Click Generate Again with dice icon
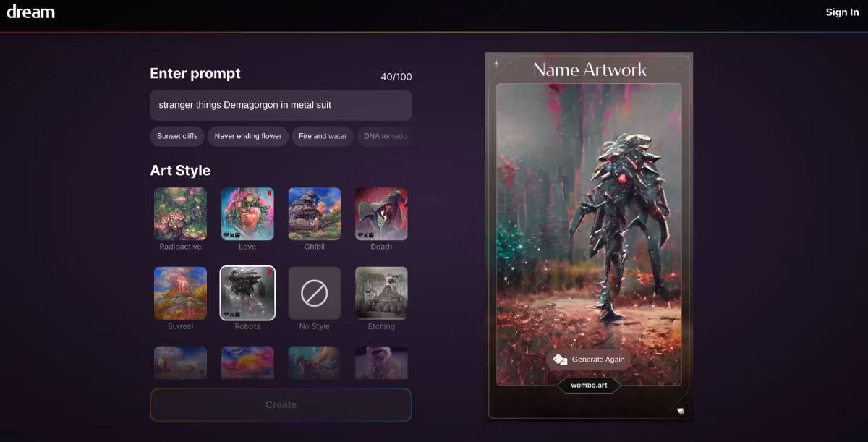This screenshot has height=442, width=868. pos(589,360)
